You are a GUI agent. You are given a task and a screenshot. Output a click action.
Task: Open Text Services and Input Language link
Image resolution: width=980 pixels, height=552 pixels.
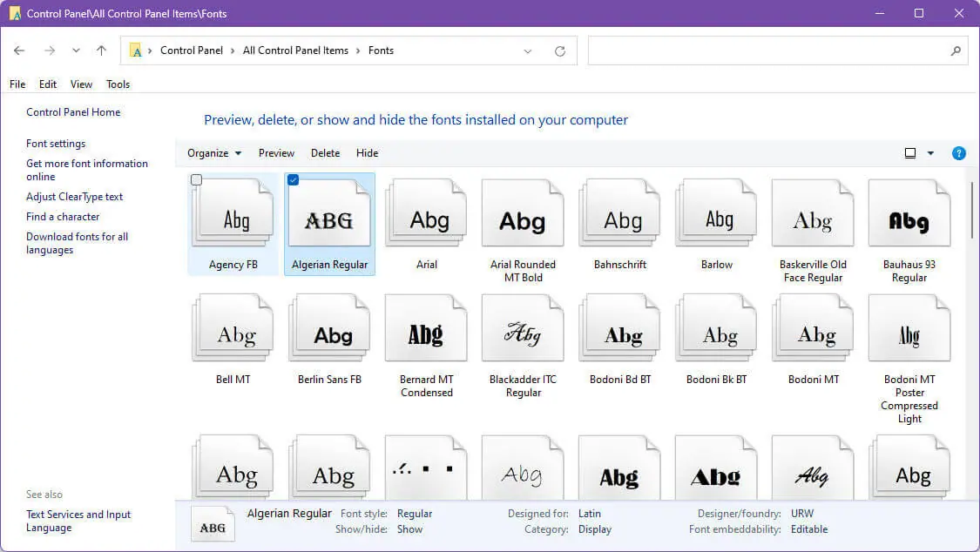point(78,521)
